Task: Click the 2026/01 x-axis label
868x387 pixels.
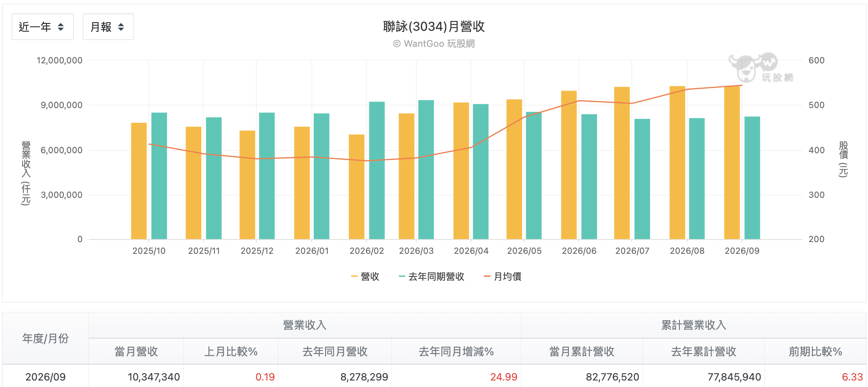Action: 312,251
